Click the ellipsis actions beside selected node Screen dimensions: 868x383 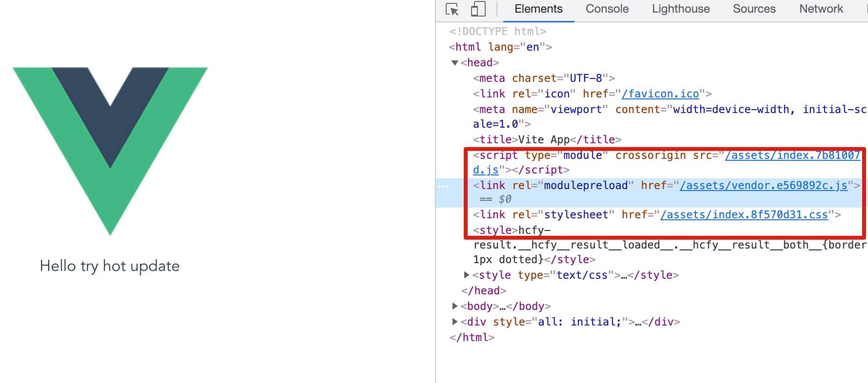point(443,187)
